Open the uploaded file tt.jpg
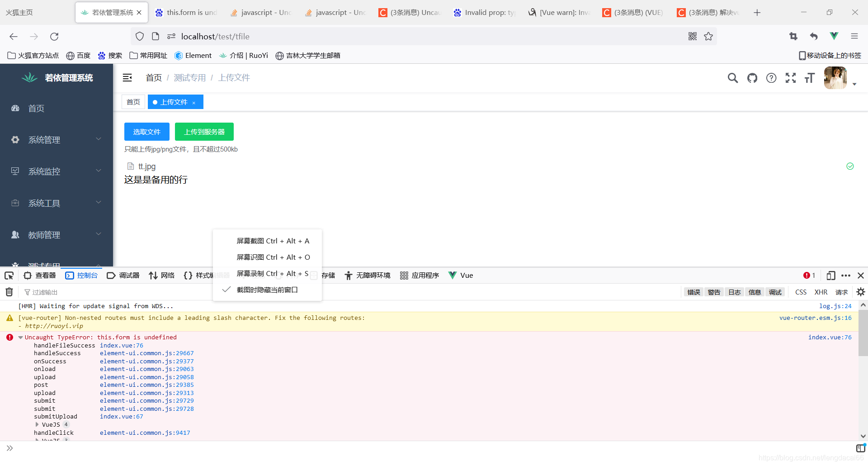 tap(147, 166)
